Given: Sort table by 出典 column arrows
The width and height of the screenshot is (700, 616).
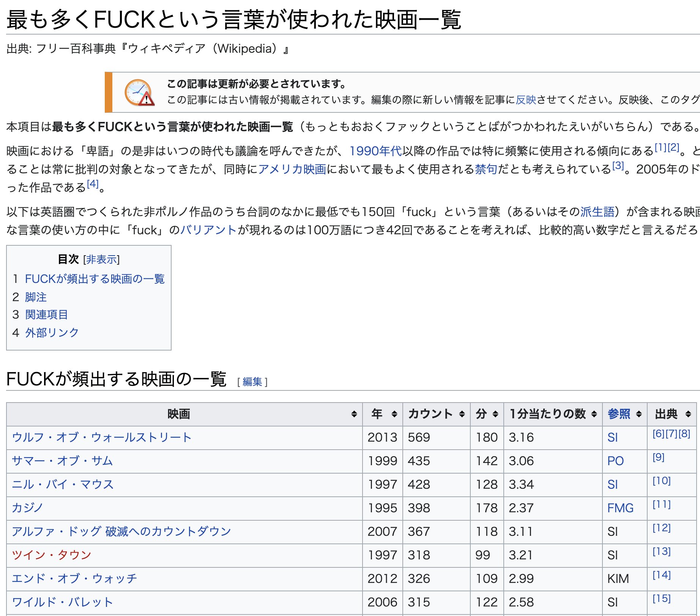Looking at the screenshot, I should pyautogui.click(x=688, y=414).
